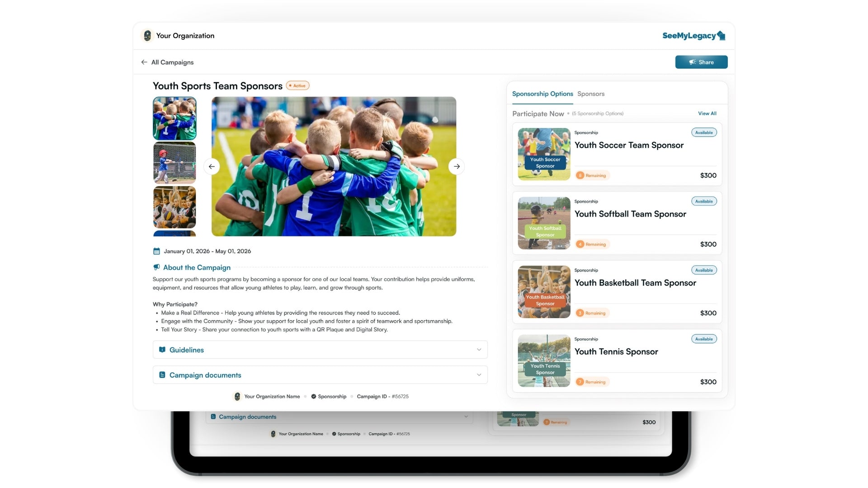Click Remaining badge on Softball card
The image size is (868, 488).
click(x=592, y=244)
